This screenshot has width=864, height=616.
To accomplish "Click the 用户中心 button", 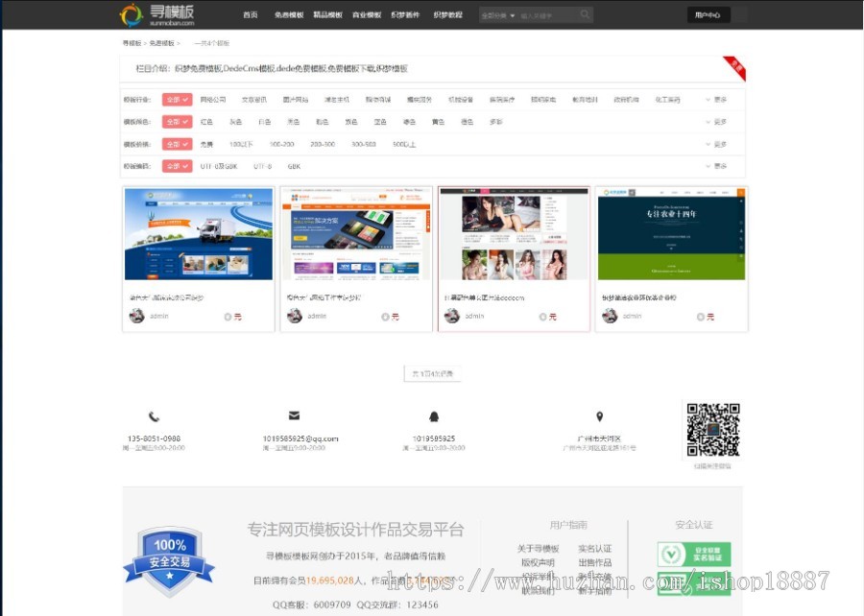I will (x=708, y=14).
